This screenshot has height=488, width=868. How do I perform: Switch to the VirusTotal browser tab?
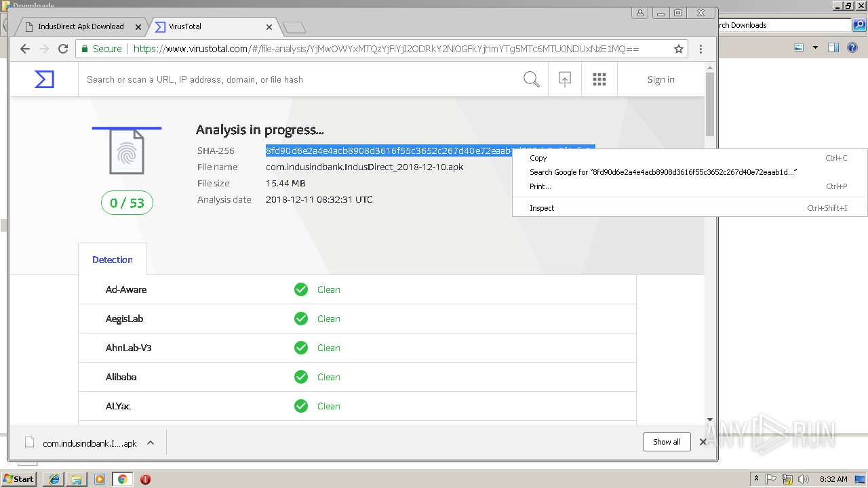pos(212,26)
